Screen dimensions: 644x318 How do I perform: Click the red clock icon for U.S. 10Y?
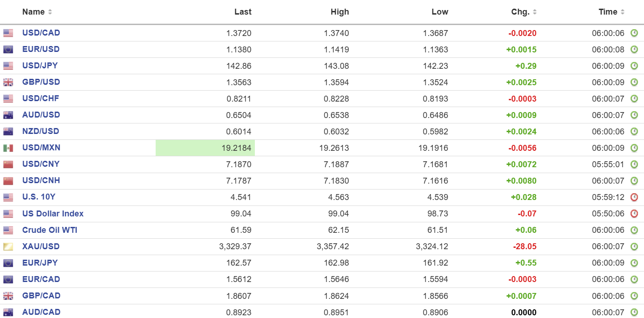coord(634,197)
